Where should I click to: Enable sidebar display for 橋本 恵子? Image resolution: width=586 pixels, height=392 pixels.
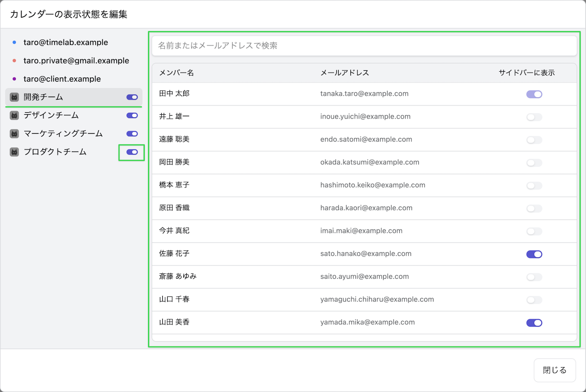pyautogui.click(x=534, y=186)
